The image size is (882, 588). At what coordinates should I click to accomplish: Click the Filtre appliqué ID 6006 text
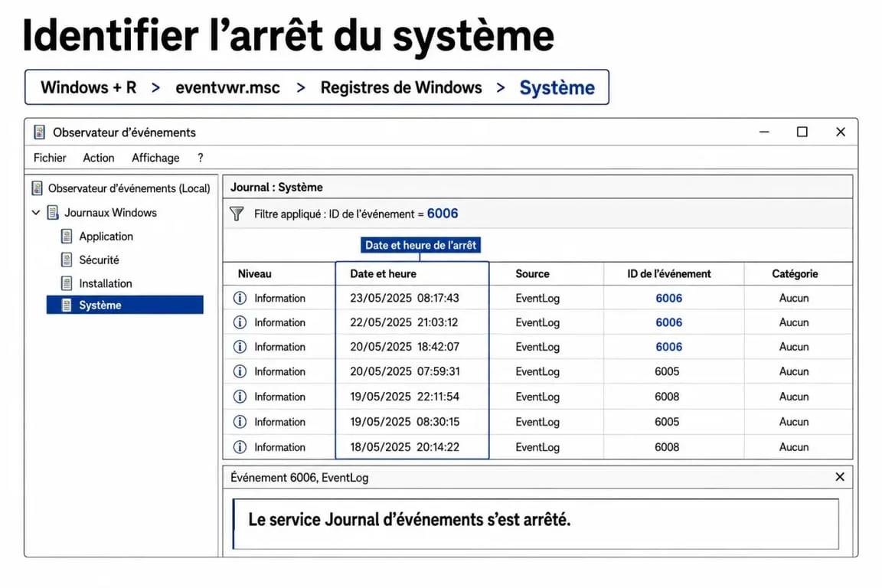click(355, 214)
